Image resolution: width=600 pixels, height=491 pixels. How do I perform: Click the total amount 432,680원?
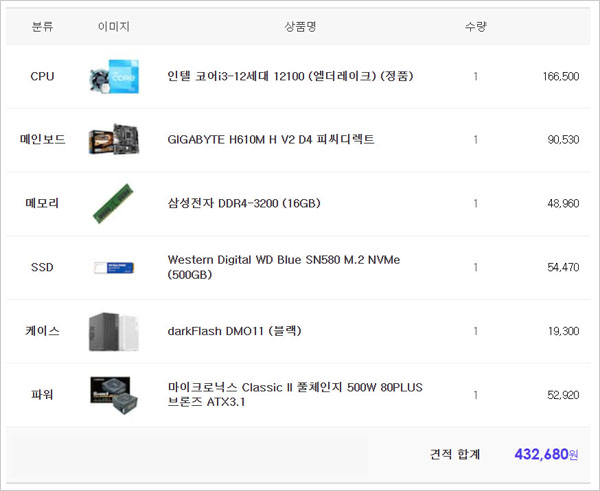pos(546,455)
